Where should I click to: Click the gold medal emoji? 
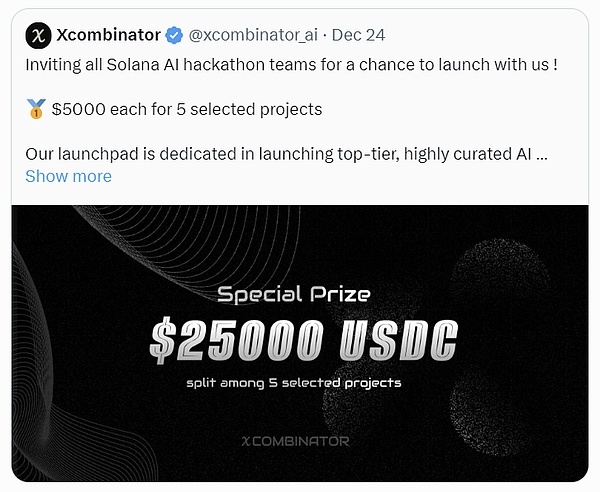click(36, 108)
